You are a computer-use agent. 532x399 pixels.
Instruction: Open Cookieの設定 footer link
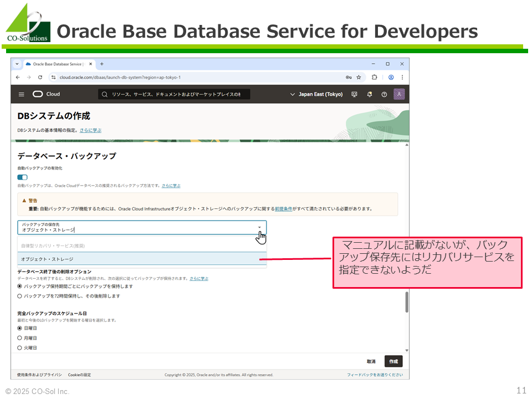pyautogui.click(x=79, y=375)
